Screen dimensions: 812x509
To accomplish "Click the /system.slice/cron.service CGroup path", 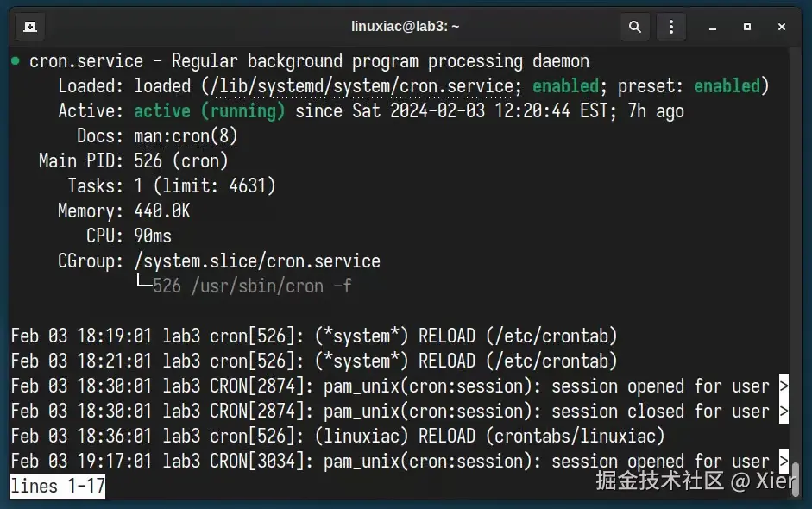I will pyautogui.click(x=257, y=261).
